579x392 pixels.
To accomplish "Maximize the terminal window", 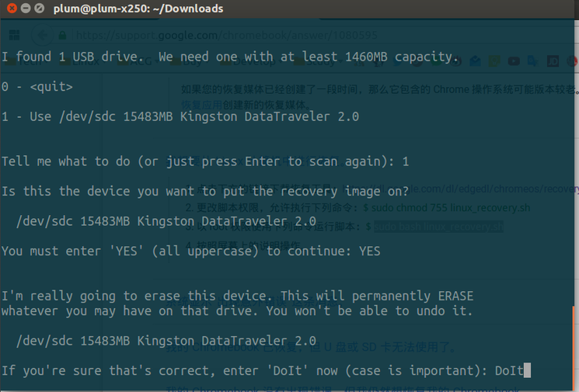I will click(x=39, y=9).
